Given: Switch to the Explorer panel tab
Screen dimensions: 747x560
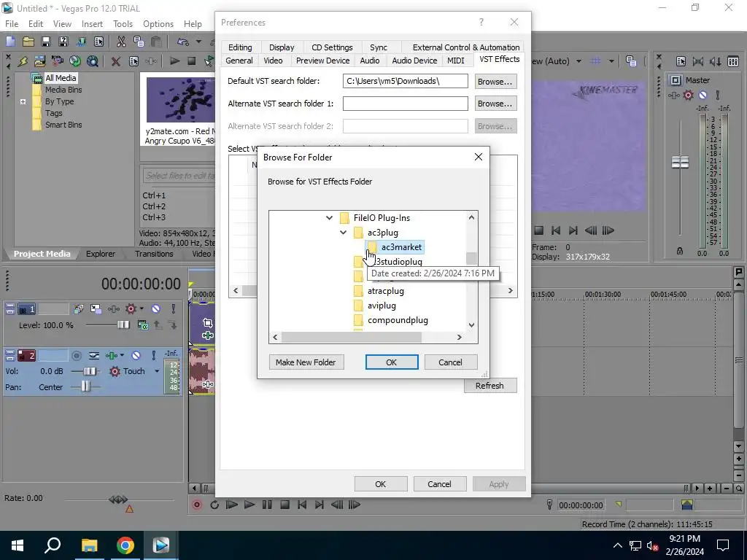Looking at the screenshot, I should click(x=101, y=254).
